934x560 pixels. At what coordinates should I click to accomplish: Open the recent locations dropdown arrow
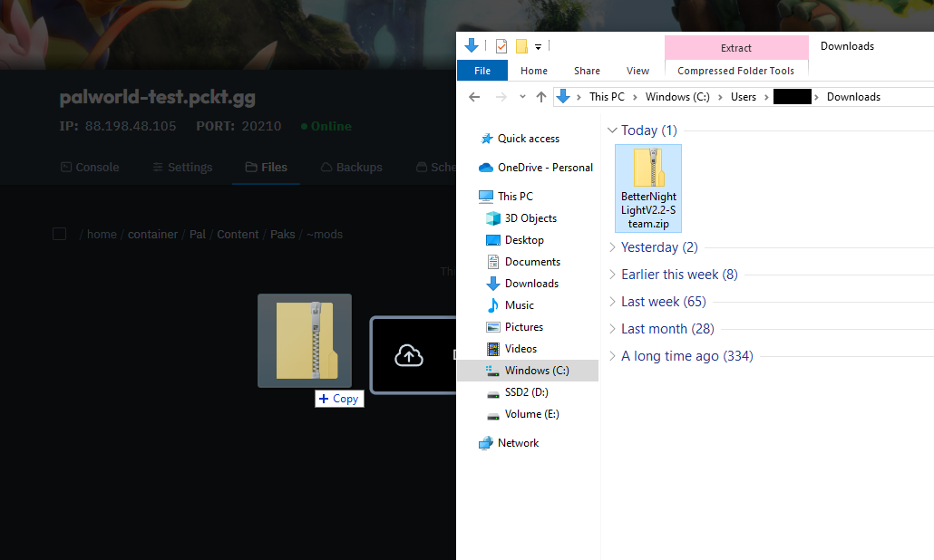coord(522,96)
